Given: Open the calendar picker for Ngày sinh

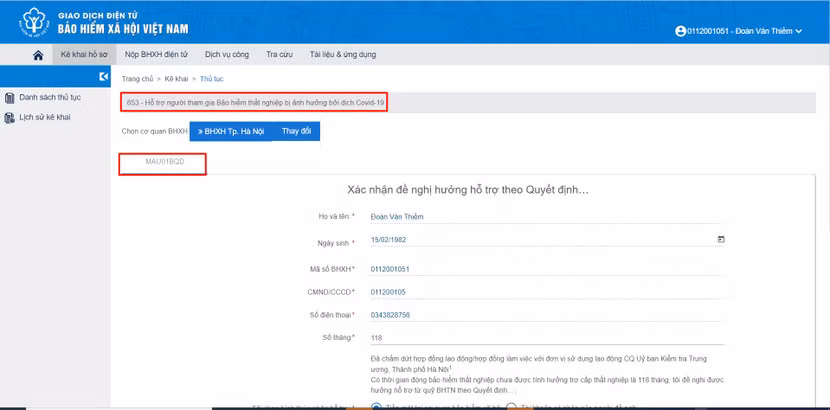Looking at the screenshot, I should coord(721,240).
